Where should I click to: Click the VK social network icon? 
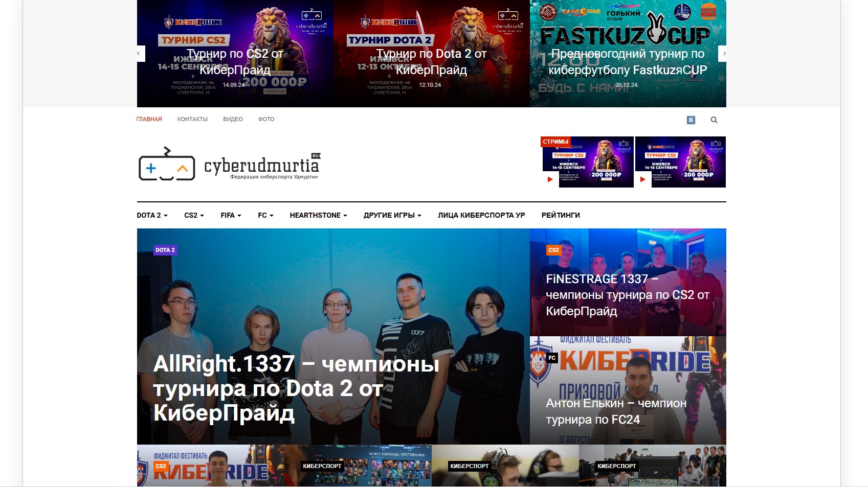pyautogui.click(x=691, y=120)
